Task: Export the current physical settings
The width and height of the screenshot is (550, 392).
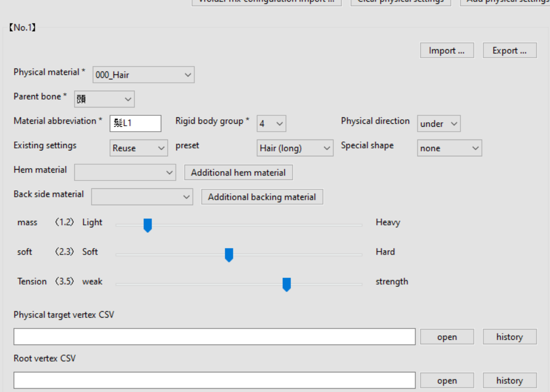Action: [510, 50]
